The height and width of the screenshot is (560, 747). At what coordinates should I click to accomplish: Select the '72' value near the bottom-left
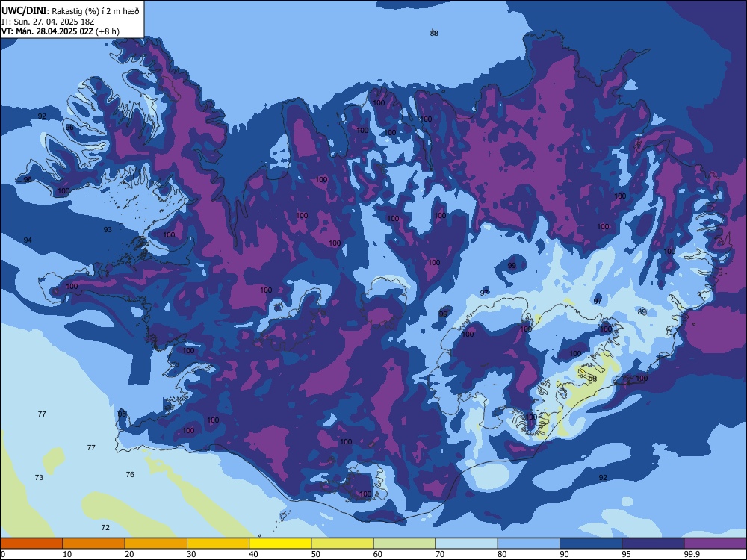[x=105, y=528]
